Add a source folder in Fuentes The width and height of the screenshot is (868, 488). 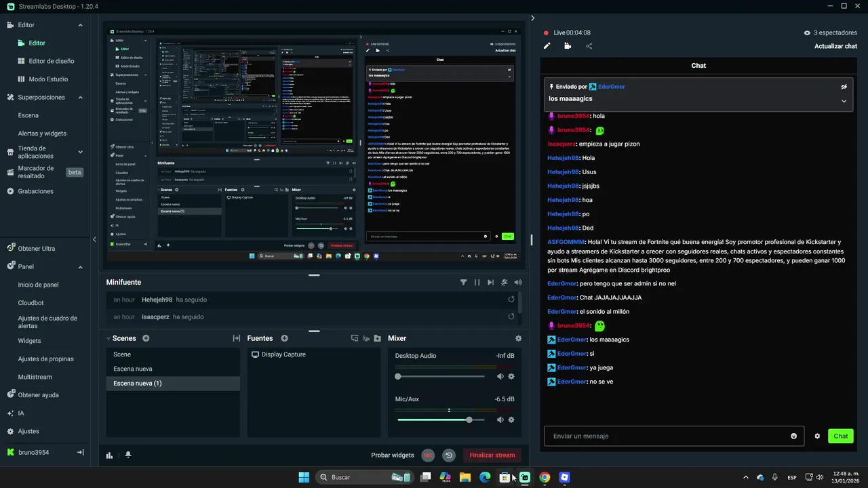tap(378, 338)
